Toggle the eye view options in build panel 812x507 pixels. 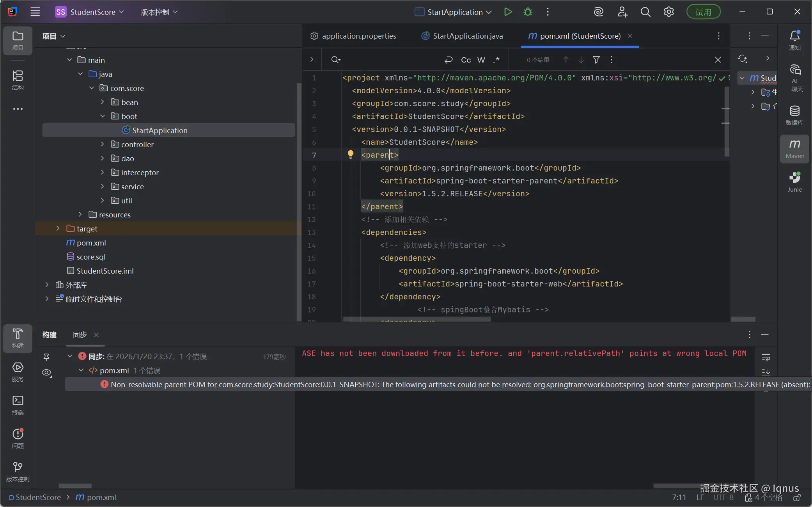[x=46, y=373]
